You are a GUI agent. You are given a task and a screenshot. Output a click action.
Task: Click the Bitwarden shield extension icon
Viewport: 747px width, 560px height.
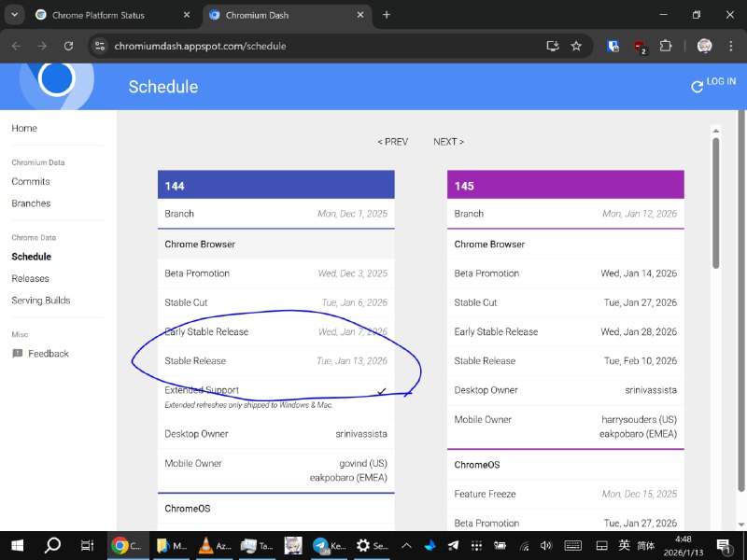613,46
